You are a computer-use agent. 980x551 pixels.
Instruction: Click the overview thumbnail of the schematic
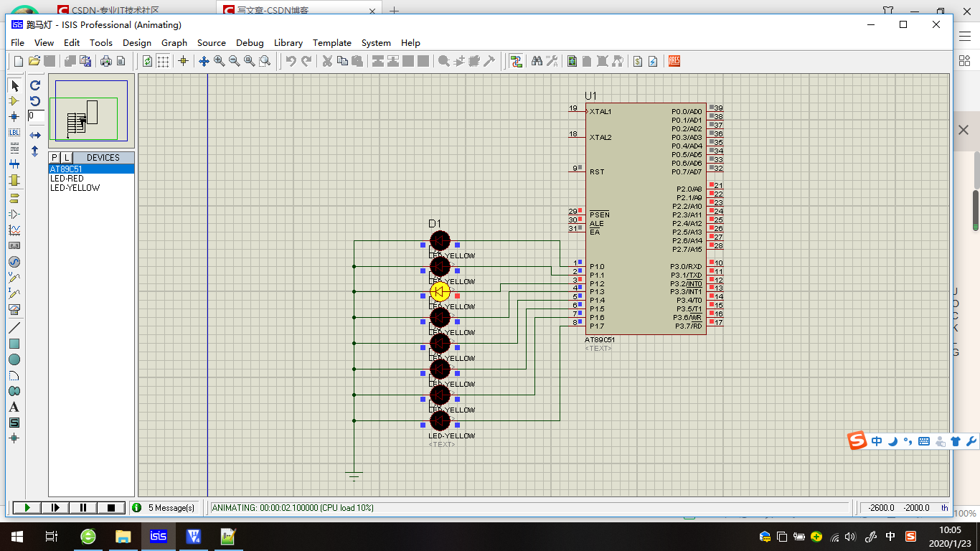[91, 110]
